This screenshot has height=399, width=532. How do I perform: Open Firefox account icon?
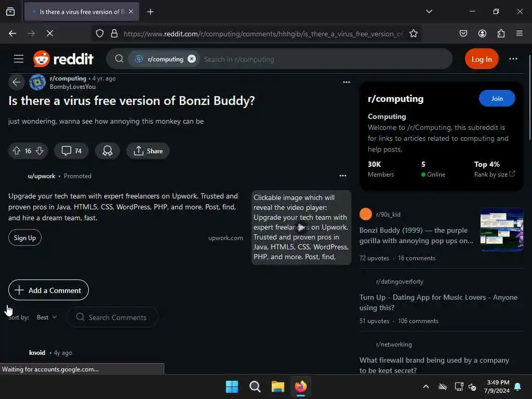coord(482,33)
